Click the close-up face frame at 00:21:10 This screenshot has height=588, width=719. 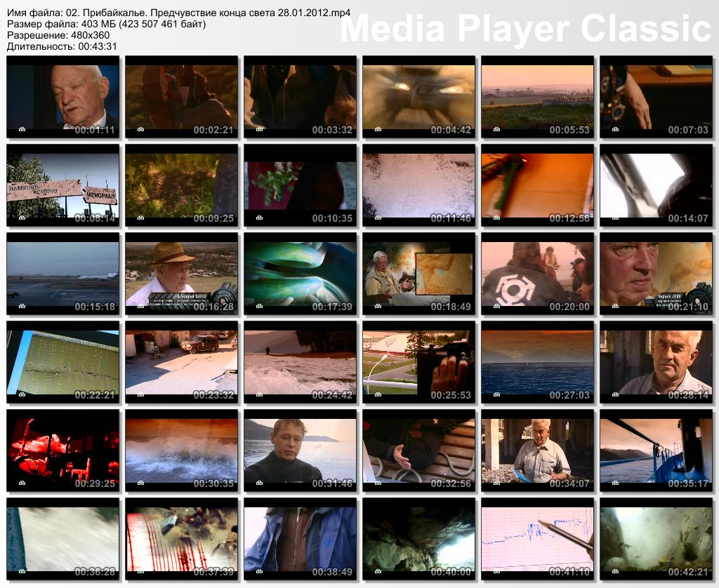click(656, 274)
